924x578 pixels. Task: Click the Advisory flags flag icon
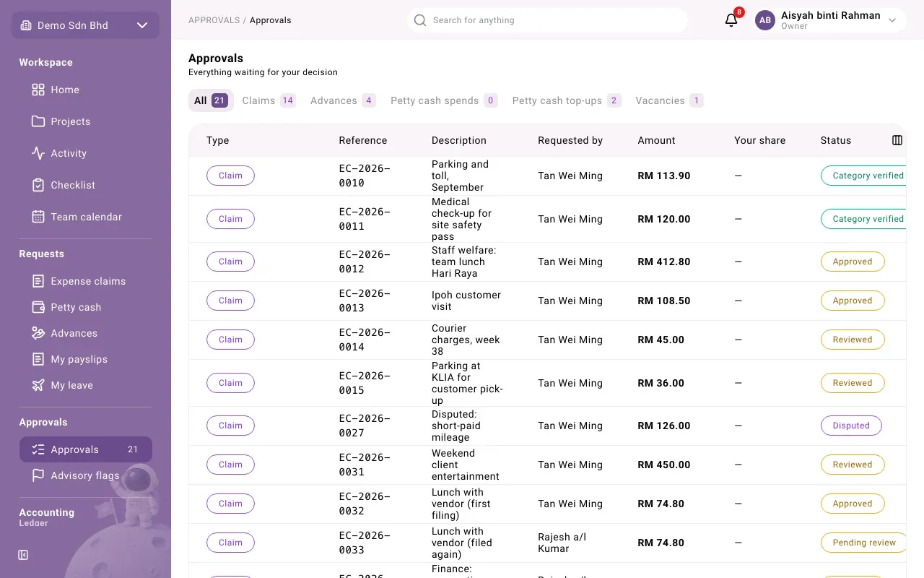38,475
